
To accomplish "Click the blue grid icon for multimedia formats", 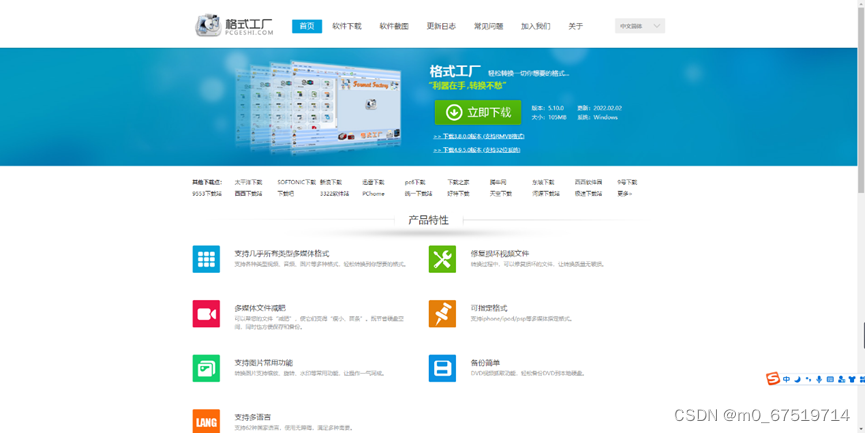I will pos(206,259).
